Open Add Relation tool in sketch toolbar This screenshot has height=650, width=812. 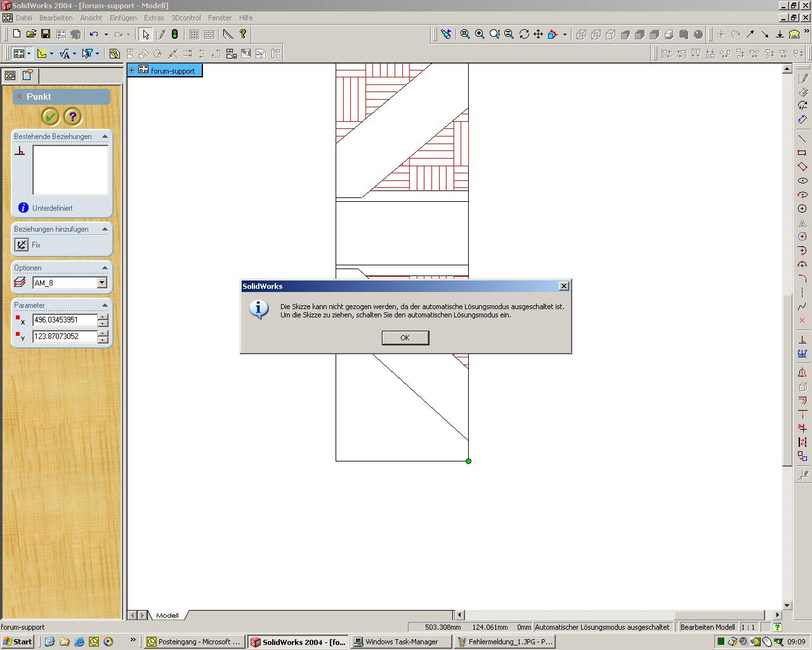[x=802, y=340]
